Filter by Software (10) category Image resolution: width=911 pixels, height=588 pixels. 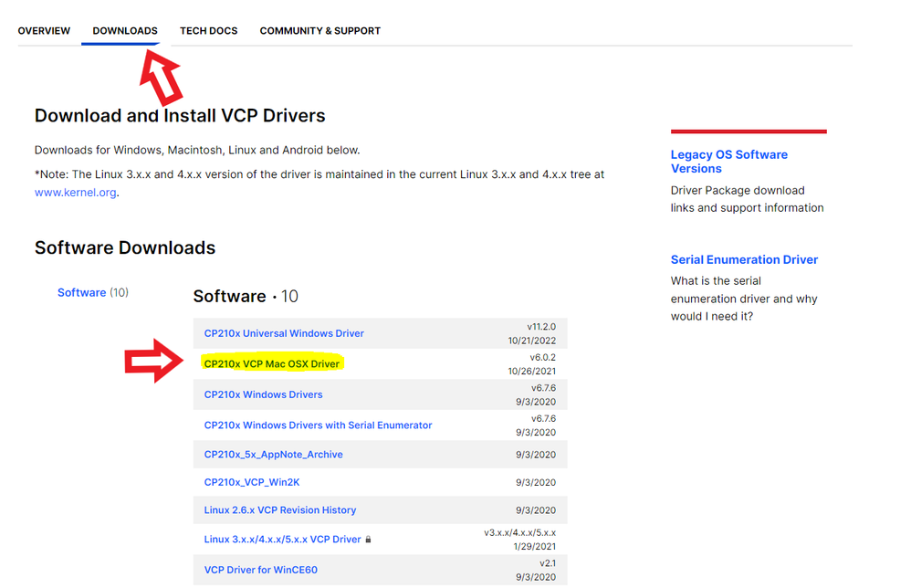82,293
